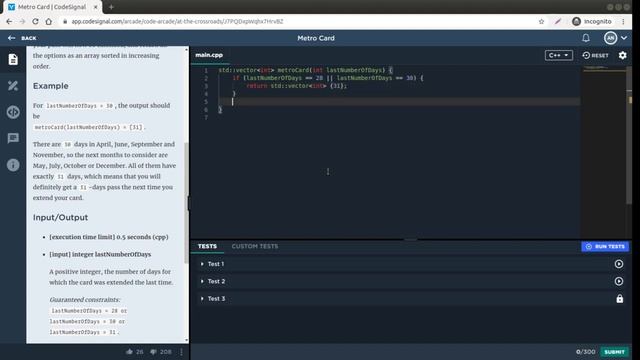
Task: Open the task description document icon
Action: 13,60
